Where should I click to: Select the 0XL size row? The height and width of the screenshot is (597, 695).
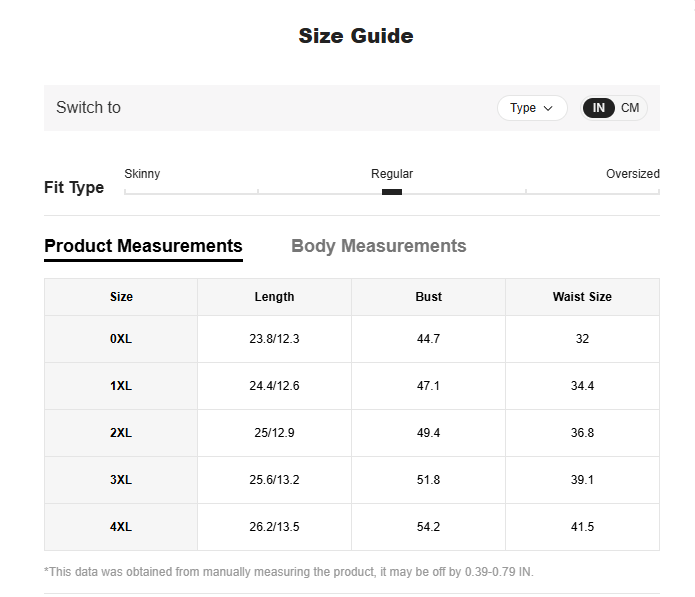[352, 339]
